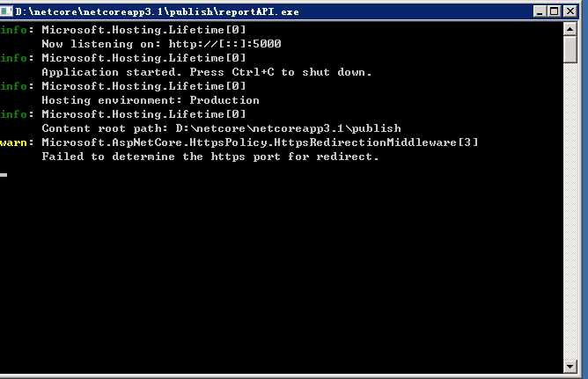
Task: Minimize the reportAPI.exe console window
Action: coord(539,11)
